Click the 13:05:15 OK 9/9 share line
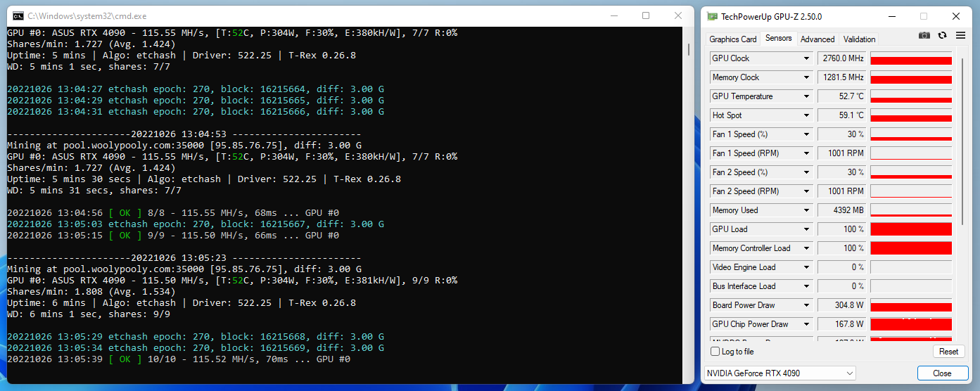 (x=173, y=236)
